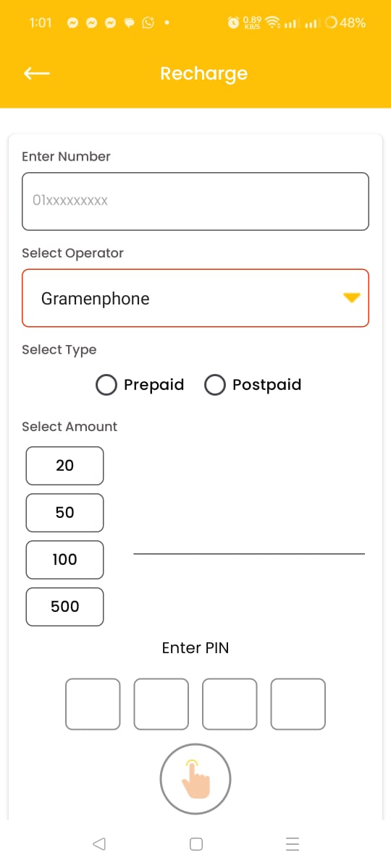
Task: Tap the Android home square button
Action: point(195,843)
